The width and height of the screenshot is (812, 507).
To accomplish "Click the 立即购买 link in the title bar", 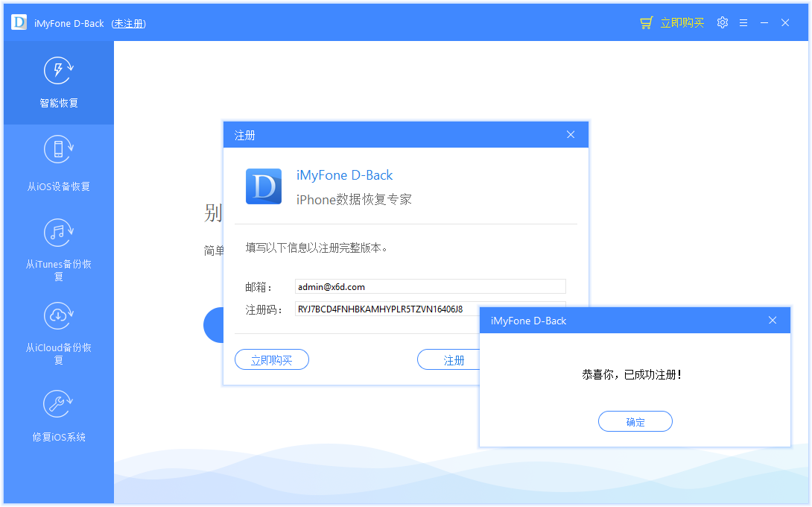I will click(682, 23).
